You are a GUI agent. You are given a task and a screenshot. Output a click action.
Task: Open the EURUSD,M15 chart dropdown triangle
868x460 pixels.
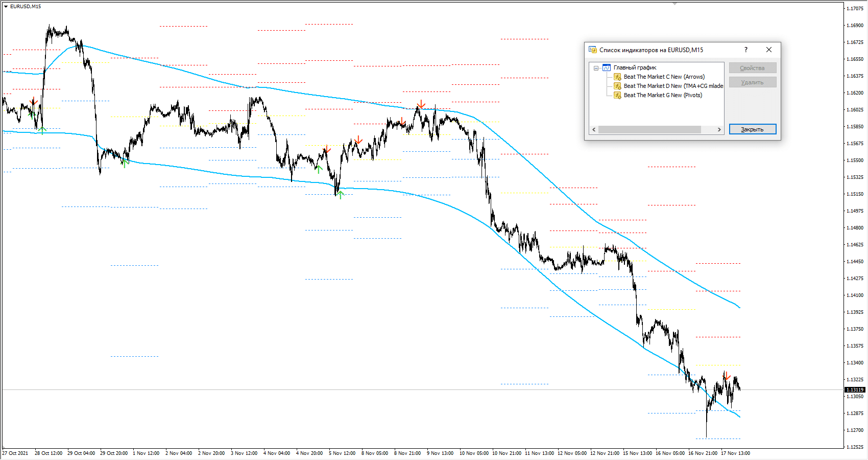click(6, 7)
